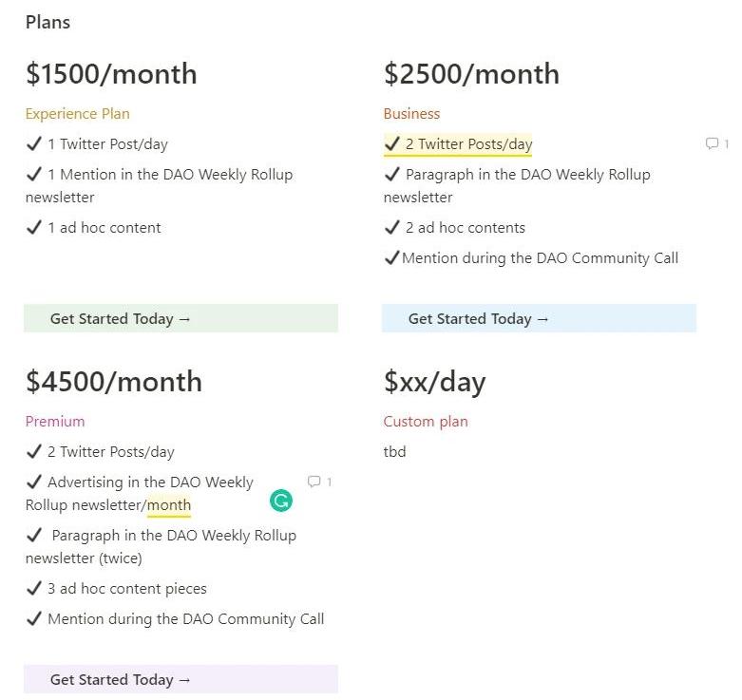742x700 pixels.
Task: Open comment icon next to Advertising line
Action: click(314, 482)
